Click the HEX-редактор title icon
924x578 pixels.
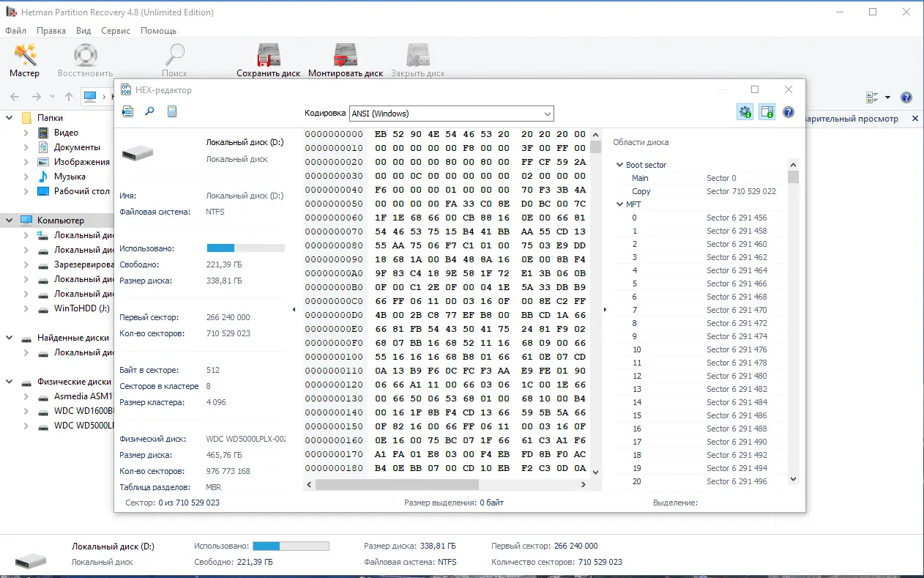point(126,90)
